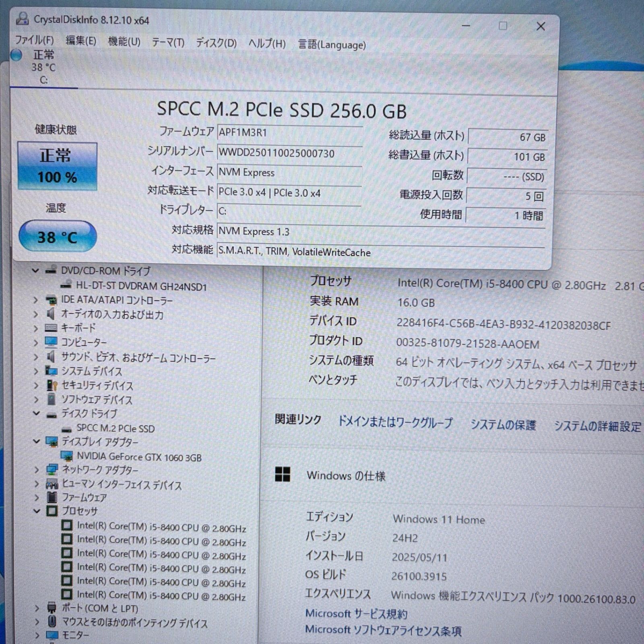Select the SPCC M.2 PCIe SSD tree item
Image resolution: width=644 pixels, height=644 pixels.
pyautogui.click(x=116, y=428)
